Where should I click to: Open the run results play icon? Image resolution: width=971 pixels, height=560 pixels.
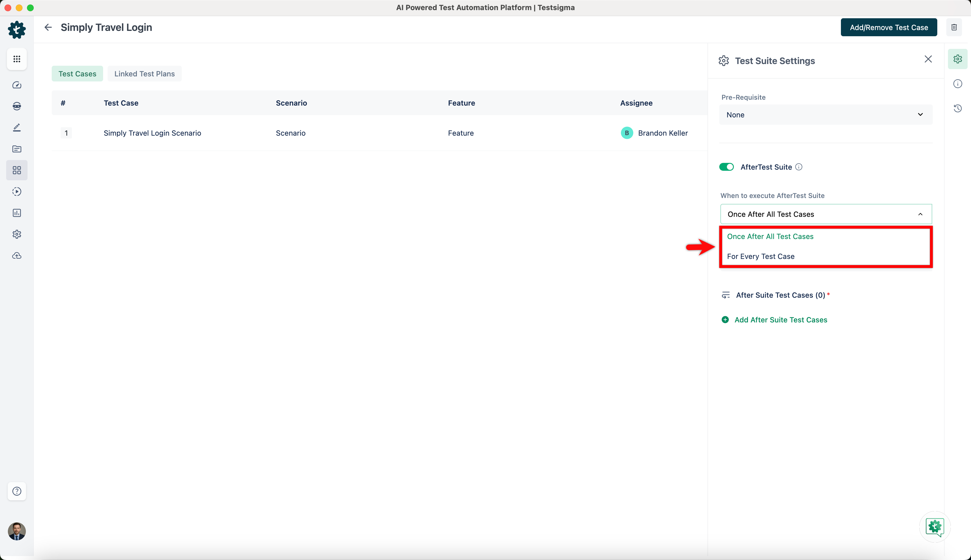tap(17, 192)
